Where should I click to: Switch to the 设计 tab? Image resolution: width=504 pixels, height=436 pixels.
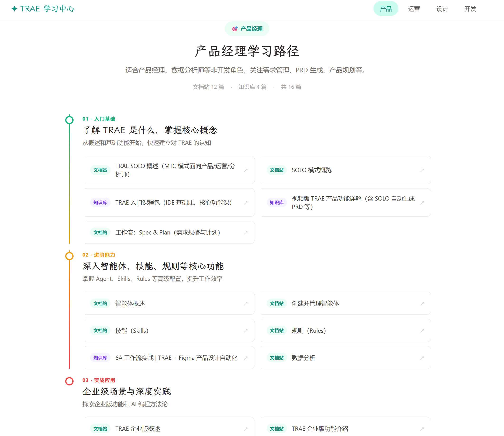pyautogui.click(x=442, y=9)
